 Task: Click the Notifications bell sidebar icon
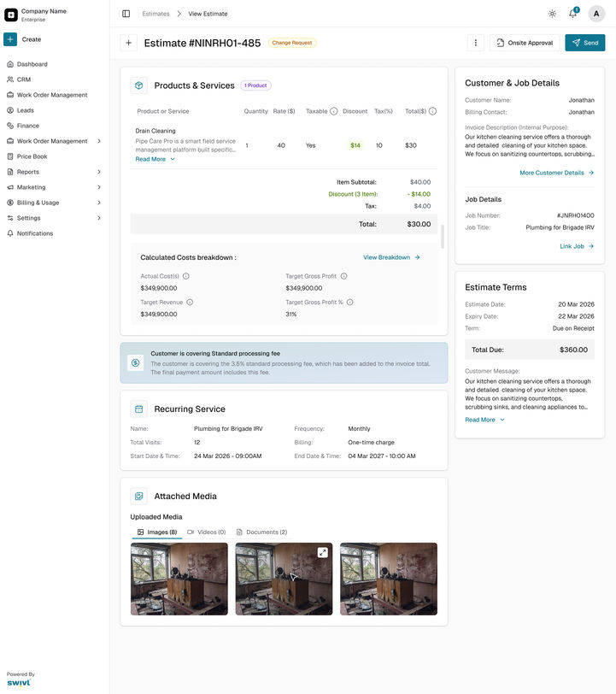pos(10,233)
